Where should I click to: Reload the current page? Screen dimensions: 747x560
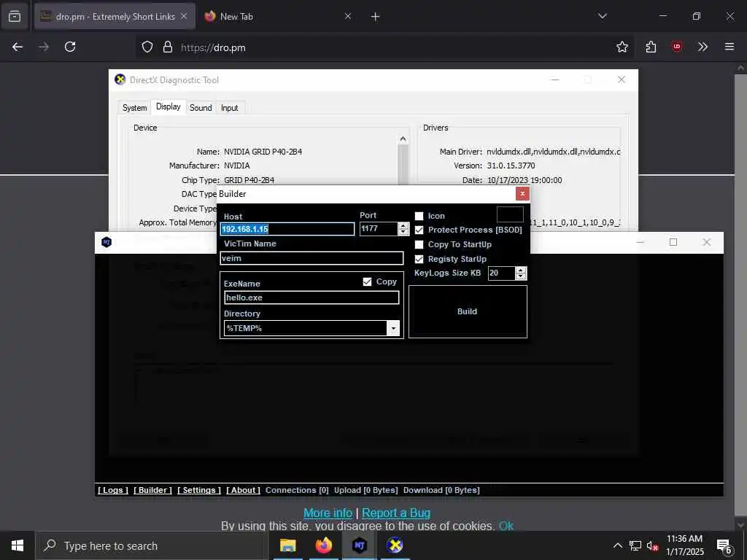[x=70, y=47]
